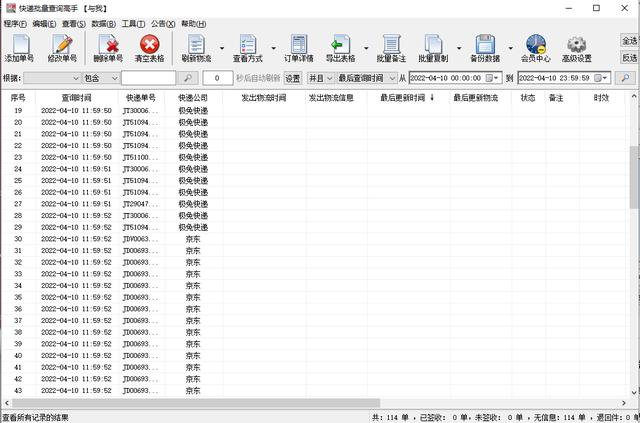
Task: Click the 发出物流时间 column header
Action: (x=264, y=98)
